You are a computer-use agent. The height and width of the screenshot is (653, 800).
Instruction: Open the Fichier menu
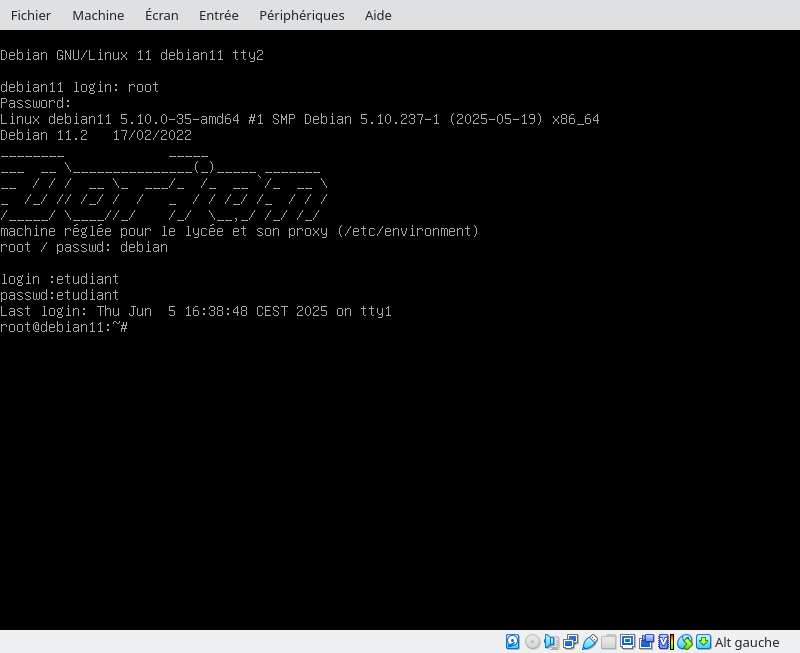(x=30, y=15)
